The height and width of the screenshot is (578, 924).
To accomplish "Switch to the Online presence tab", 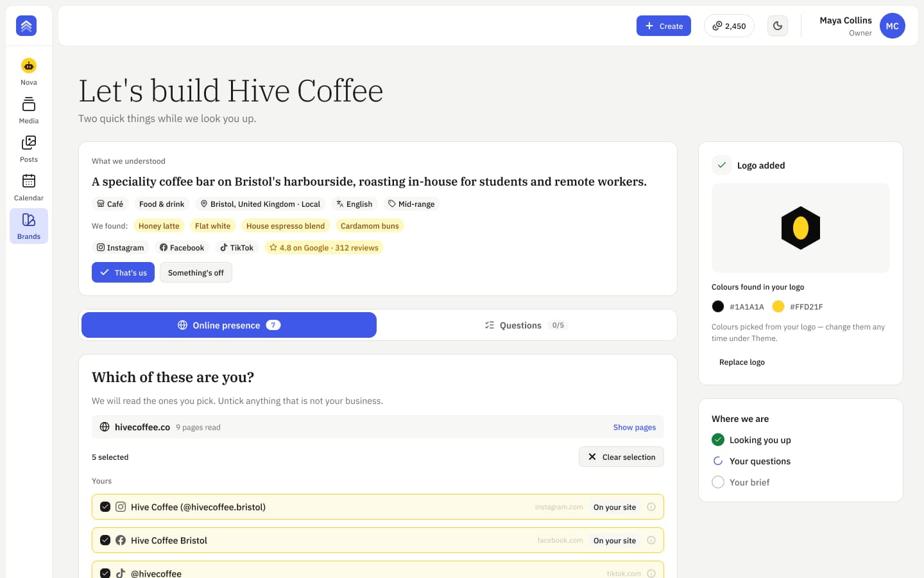I will (229, 325).
